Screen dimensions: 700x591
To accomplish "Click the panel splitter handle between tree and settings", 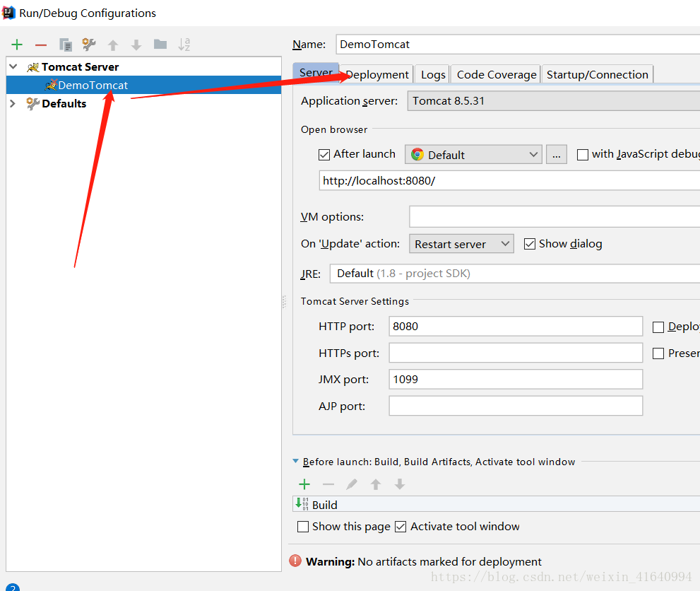I will pos(284,302).
